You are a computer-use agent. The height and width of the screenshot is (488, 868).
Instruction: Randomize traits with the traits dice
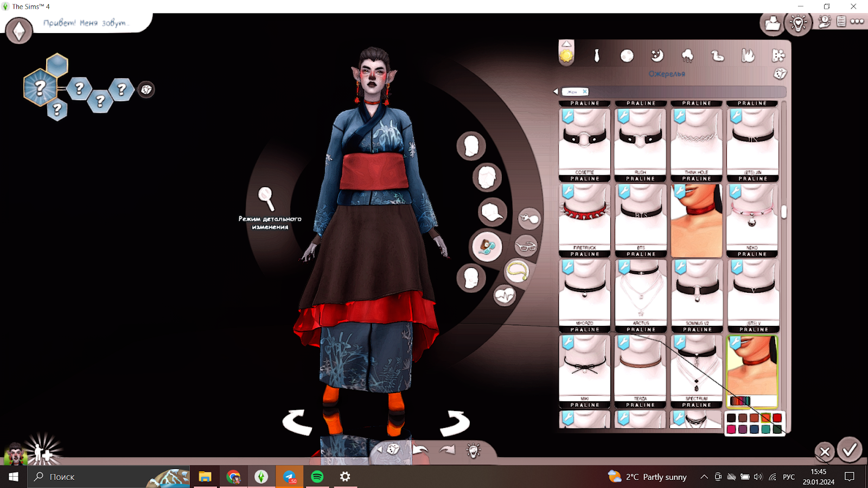pyautogui.click(x=146, y=89)
